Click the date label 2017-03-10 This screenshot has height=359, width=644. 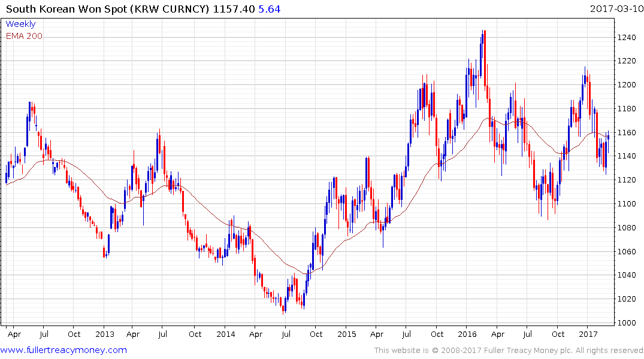[616, 8]
